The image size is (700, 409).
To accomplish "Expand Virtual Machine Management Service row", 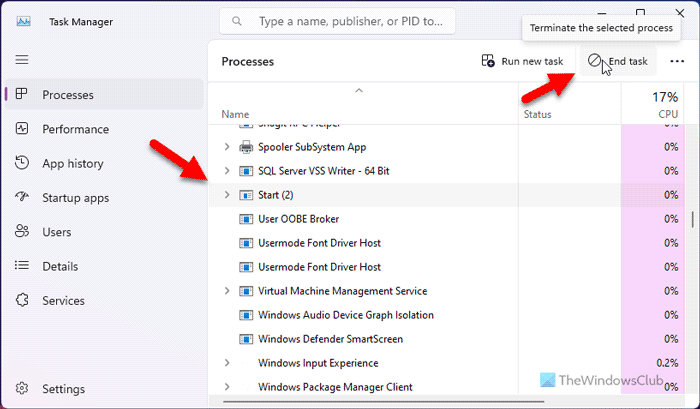I will coord(227,292).
